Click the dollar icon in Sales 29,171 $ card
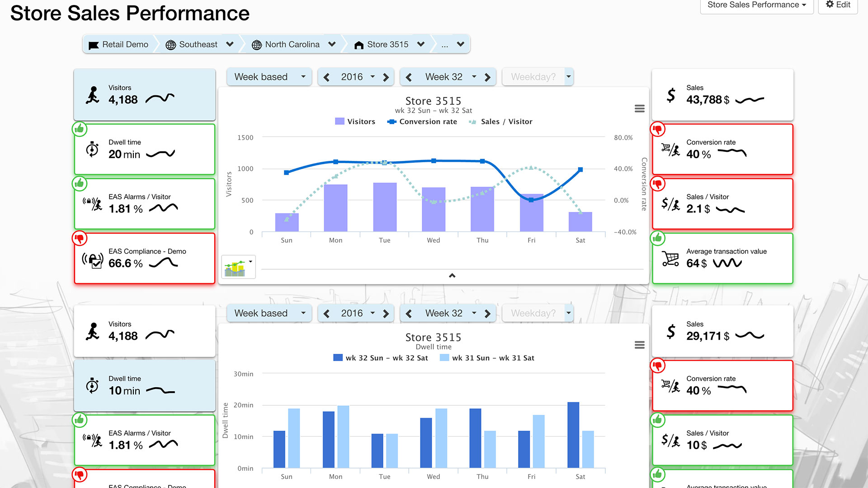The width and height of the screenshot is (868, 488). 671,331
